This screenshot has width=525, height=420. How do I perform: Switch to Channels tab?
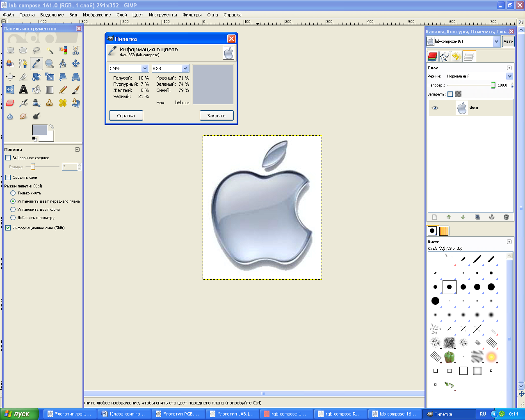coord(432,57)
